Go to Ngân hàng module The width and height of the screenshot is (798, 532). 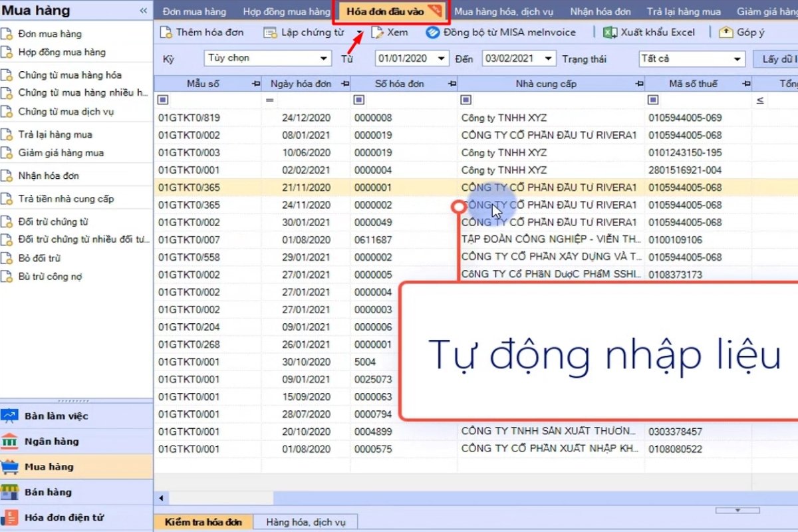click(x=76, y=442)
